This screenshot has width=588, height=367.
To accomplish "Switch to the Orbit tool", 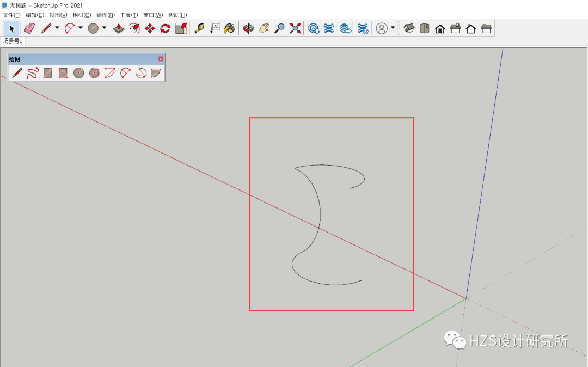I will [248, 28].
